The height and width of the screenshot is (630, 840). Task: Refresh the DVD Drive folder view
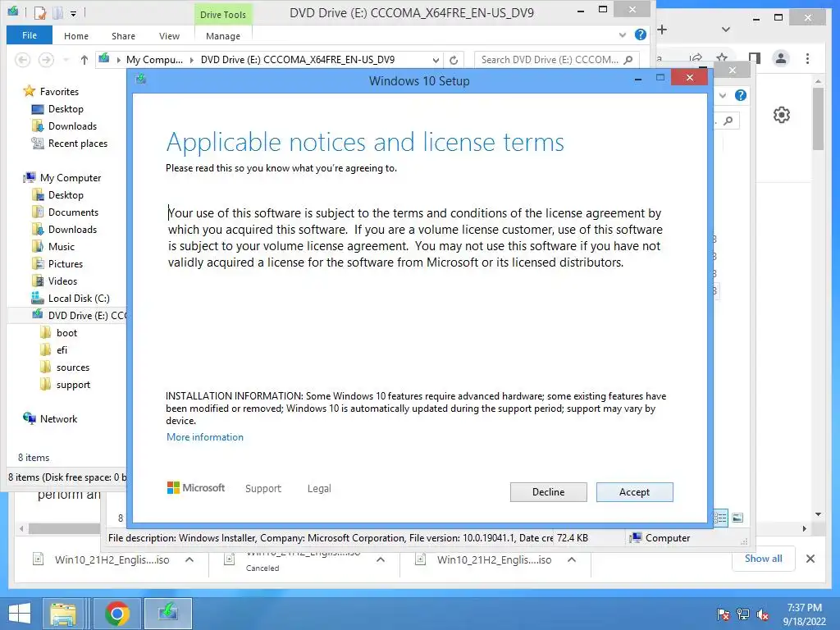click(454, 60)
